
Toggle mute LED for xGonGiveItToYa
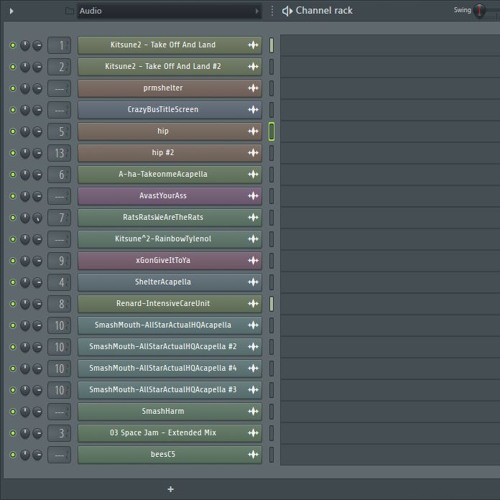pos(13,261)
